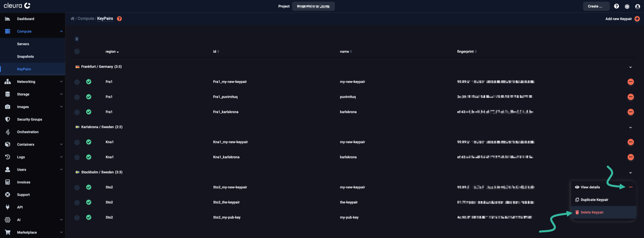This screenshot has height=238, width=644.
Task: Expand the Images sidebar chevron
Action: [61, 107]
